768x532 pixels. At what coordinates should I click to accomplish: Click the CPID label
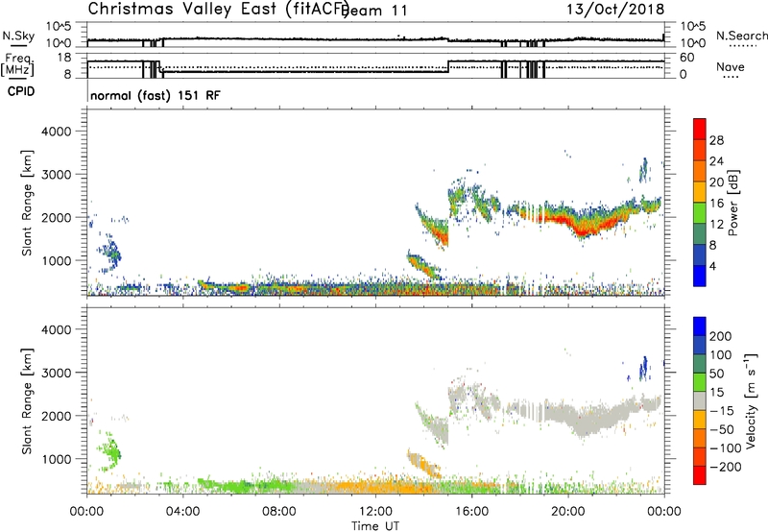tap(21, 91)
